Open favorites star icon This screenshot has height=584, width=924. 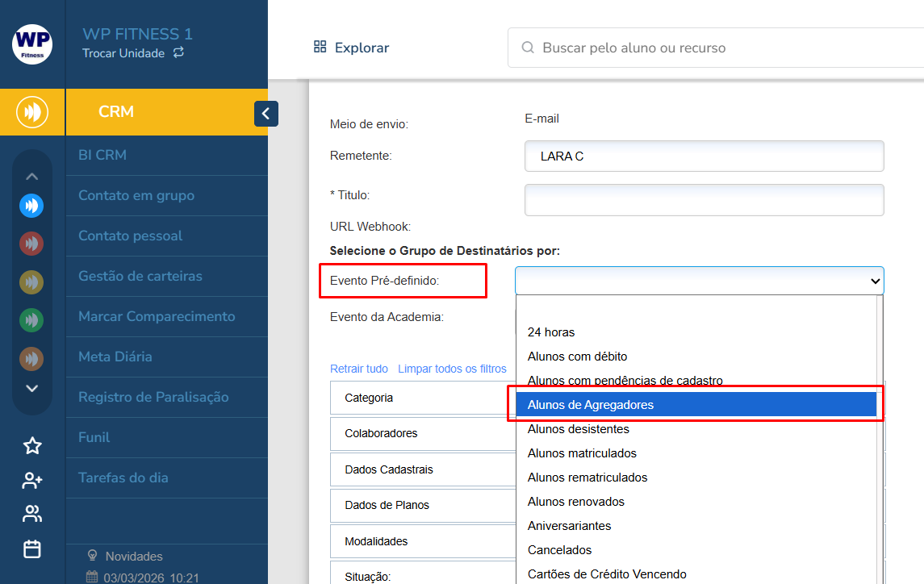(32, 445)
